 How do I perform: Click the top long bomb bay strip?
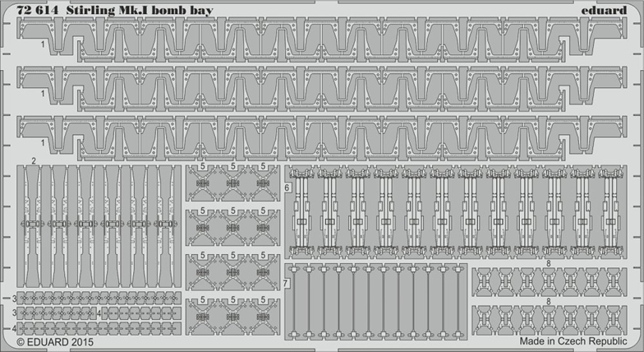click(329, 39)
